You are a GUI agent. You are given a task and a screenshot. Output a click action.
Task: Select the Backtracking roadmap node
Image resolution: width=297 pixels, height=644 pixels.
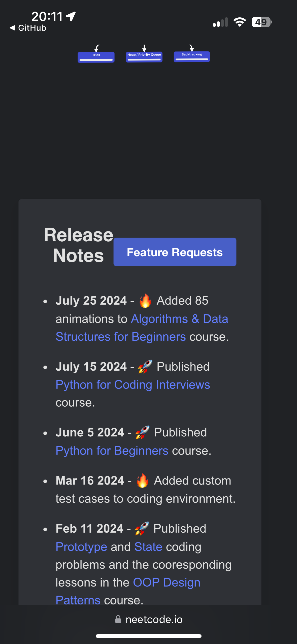192,55
